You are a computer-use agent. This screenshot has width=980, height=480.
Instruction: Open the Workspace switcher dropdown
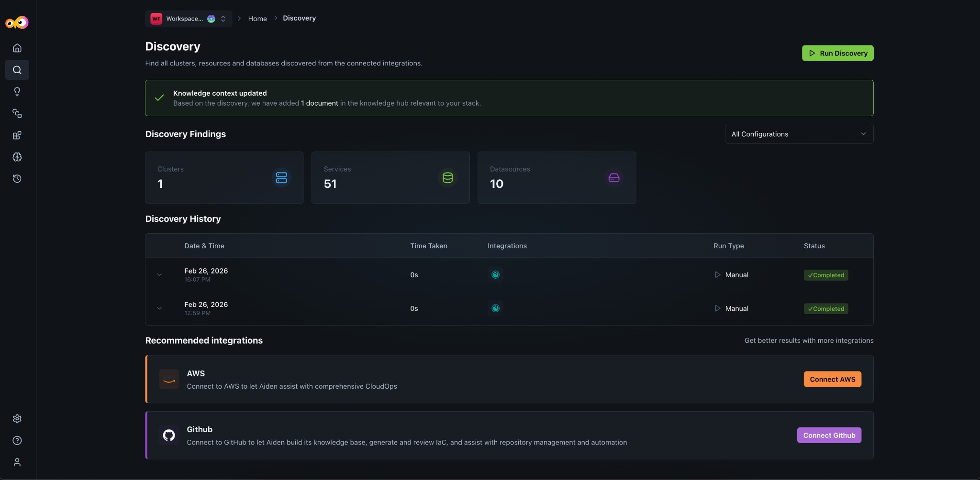189,19
